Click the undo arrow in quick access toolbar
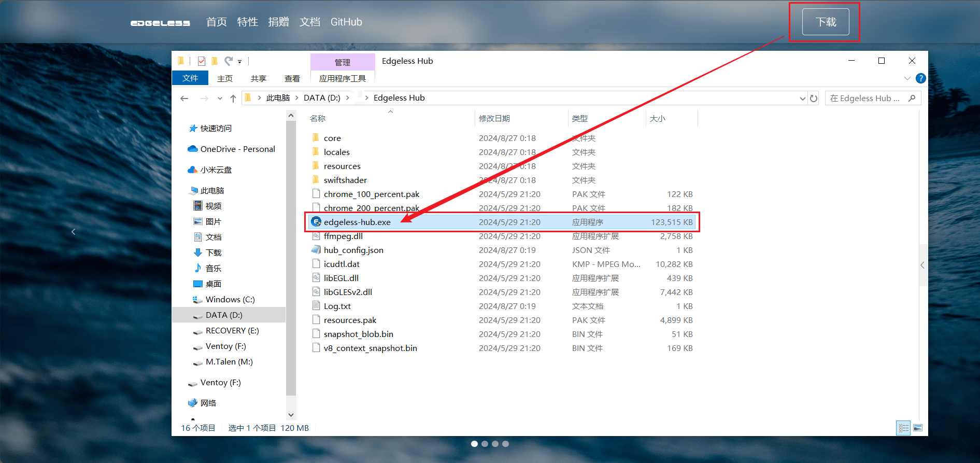980x463 pixels. click(228, 61)
